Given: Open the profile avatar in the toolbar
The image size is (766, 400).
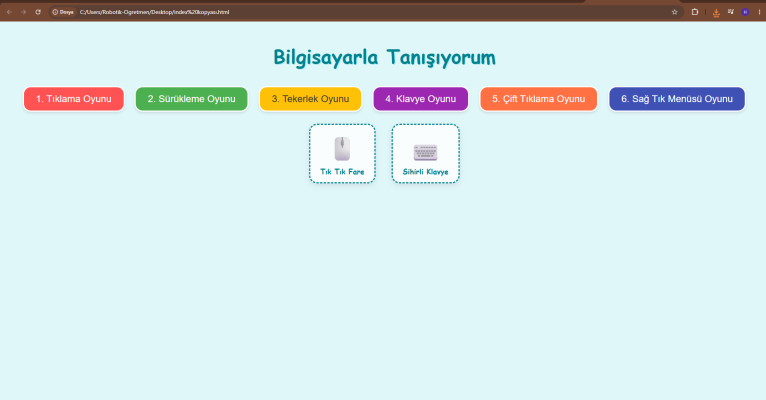Looking at the screenshot, I should pos(745,12).
